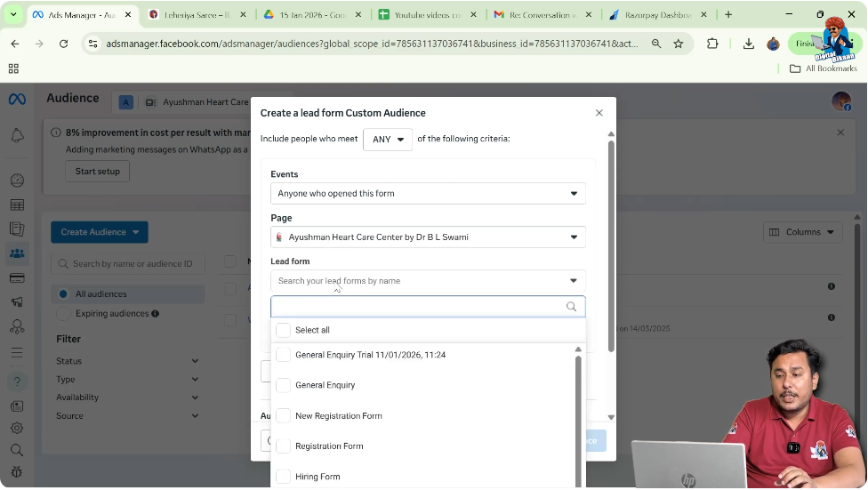Open notifications bell in sidebar

point(17,136)
